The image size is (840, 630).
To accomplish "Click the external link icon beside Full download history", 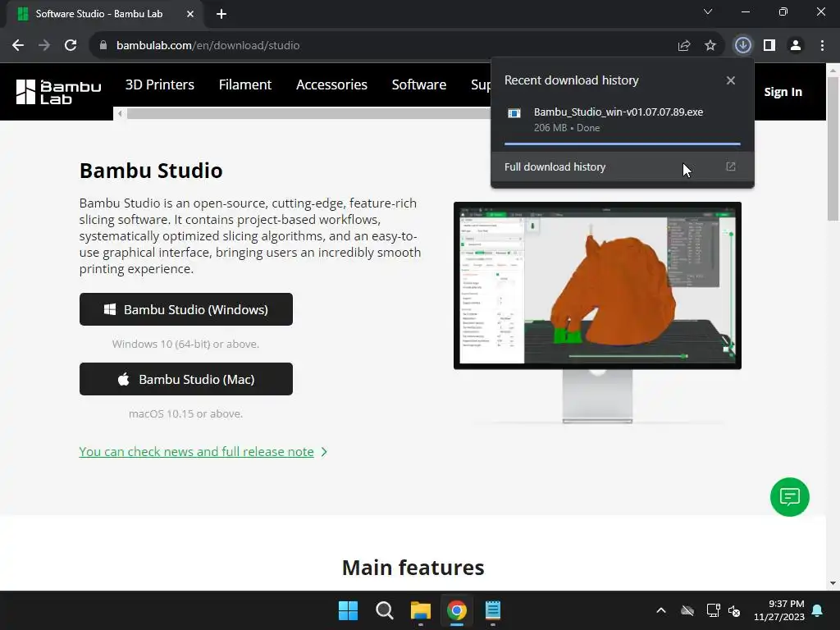I will [x=731, y=167].
